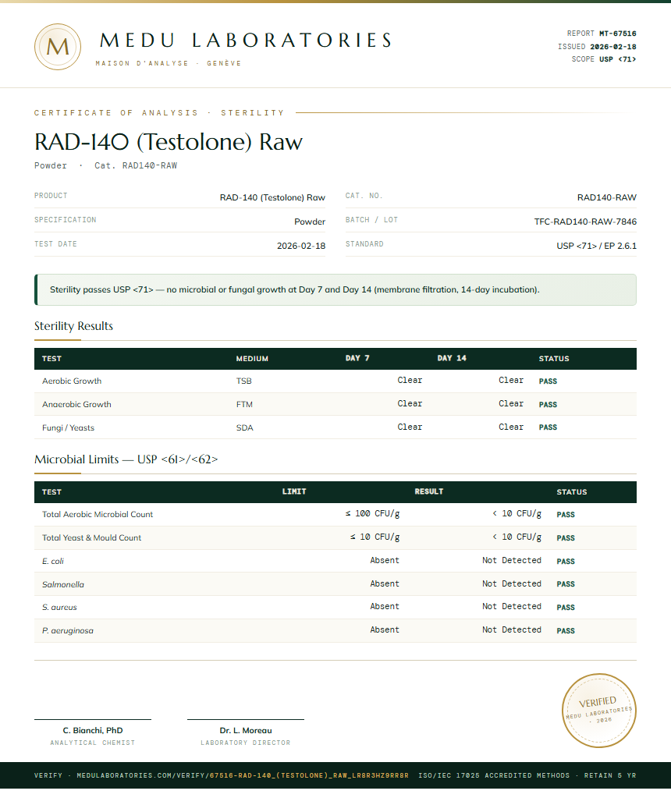Click the 'Retain 5 YR' footer text
This screenshot has height=812, width=671.
click(x=610, y=775)
